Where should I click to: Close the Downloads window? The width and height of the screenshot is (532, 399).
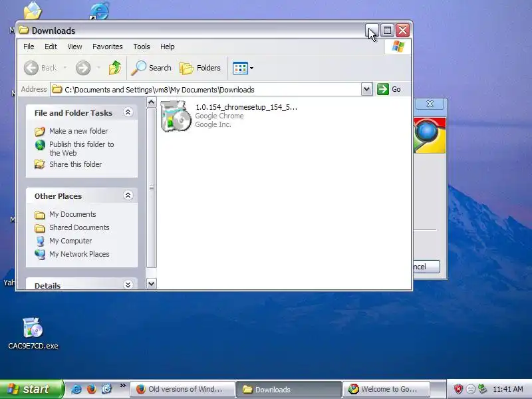403,31
